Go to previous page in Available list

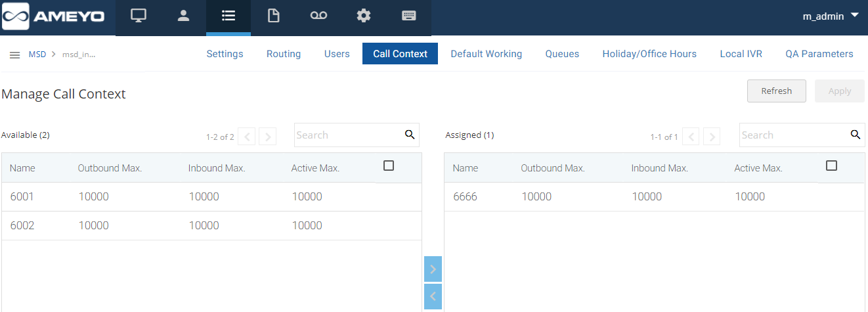(x=246, y=137)
